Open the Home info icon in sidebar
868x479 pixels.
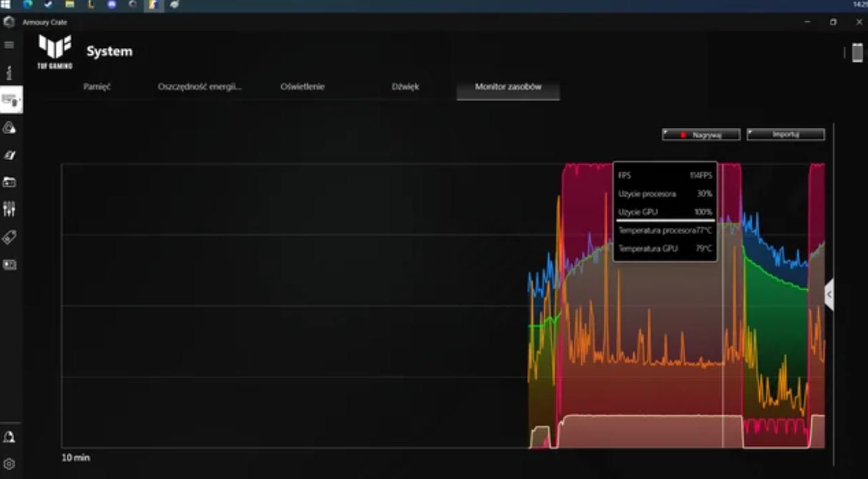tap(9, 73)
